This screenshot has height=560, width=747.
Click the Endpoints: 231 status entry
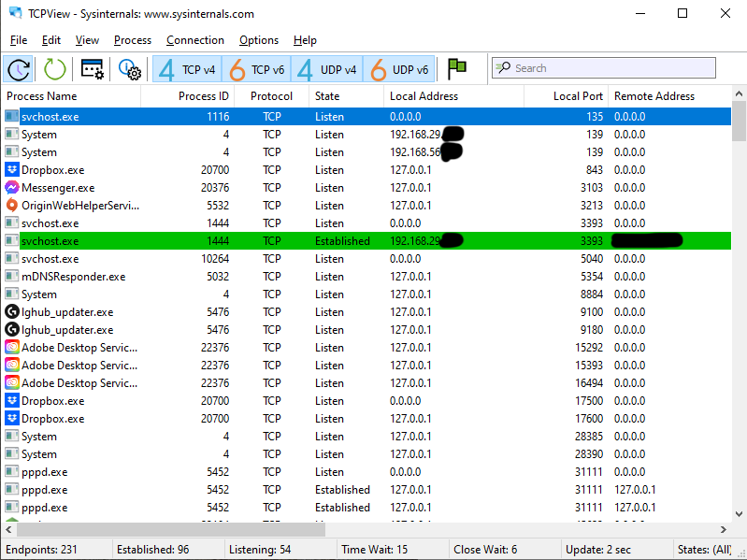pyautogui.click(x=41, y=550)
